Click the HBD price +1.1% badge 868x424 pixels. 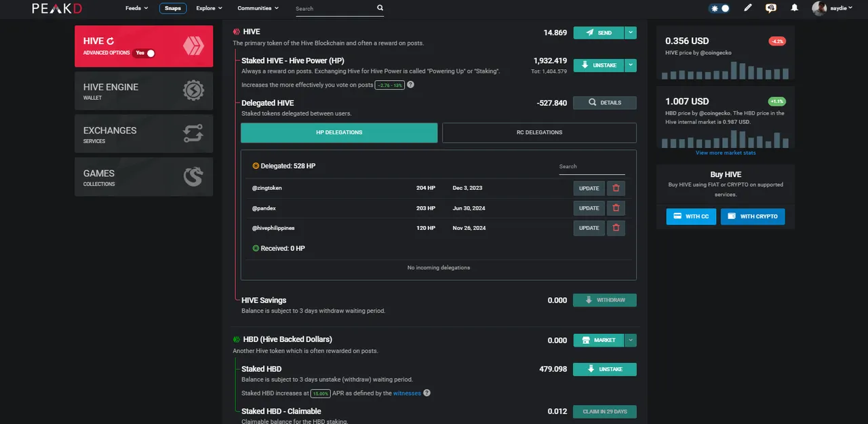pos(777,102)
